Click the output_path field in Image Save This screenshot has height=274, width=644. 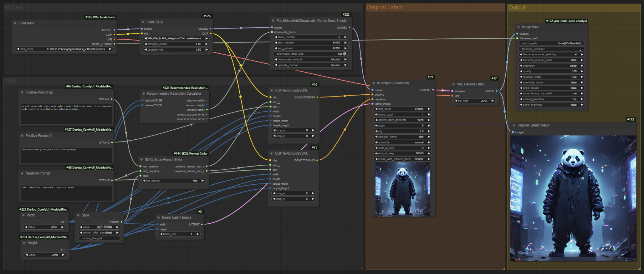coord(551,43)
